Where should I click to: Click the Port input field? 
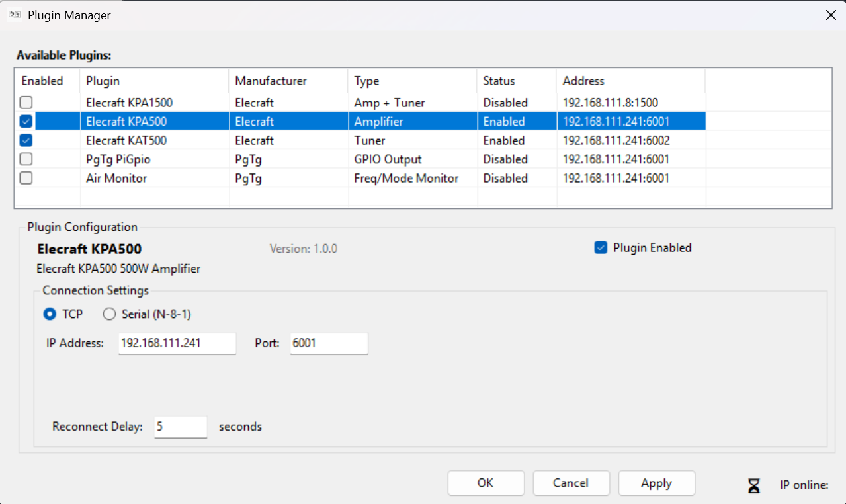(328, 343)
